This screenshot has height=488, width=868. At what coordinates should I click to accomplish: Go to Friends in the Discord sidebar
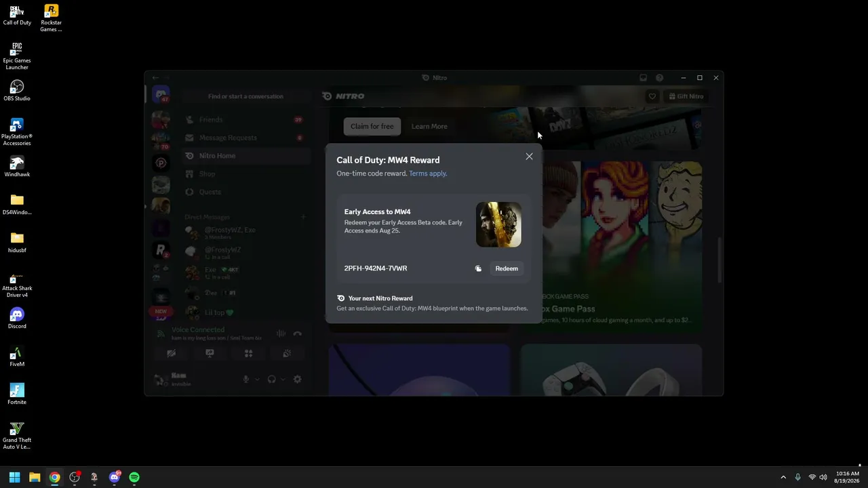click(245, 119)
